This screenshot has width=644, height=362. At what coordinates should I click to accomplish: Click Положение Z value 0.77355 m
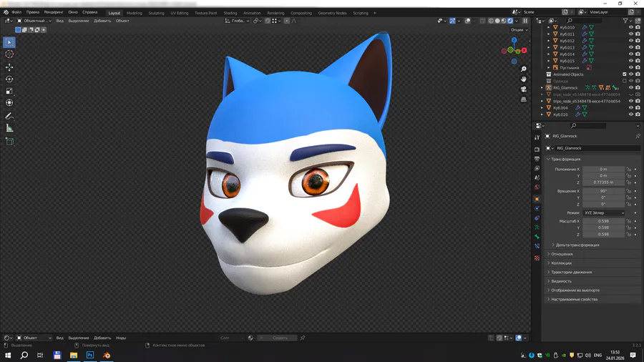pyautogui.click(x=603, y=182)
